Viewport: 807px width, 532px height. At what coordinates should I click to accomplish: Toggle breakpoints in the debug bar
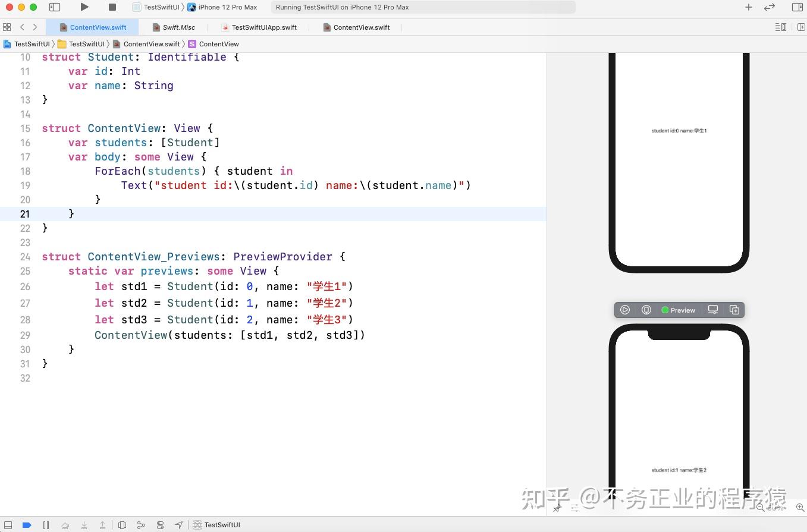pos(27,525)
